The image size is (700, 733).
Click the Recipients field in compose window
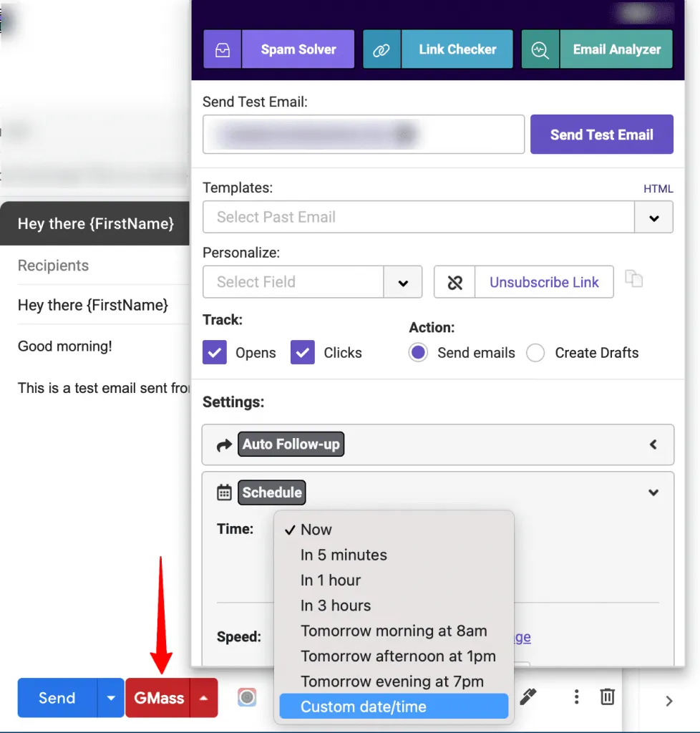[103, 266]
